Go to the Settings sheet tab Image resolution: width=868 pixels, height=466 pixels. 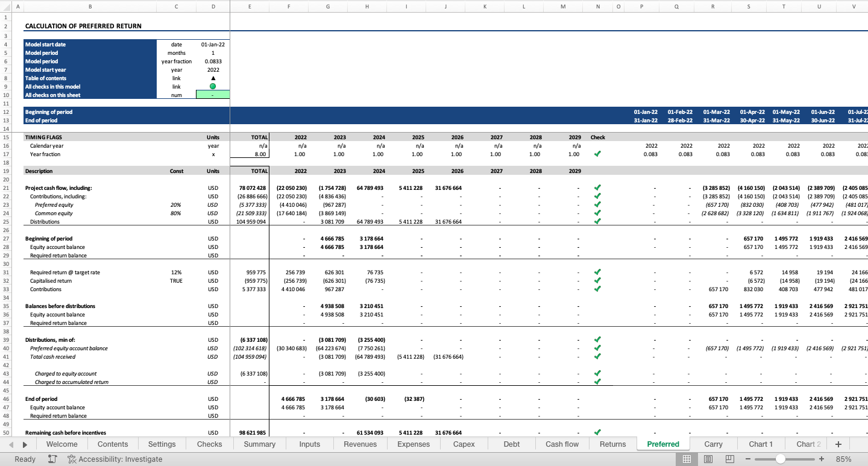point(162,444)
